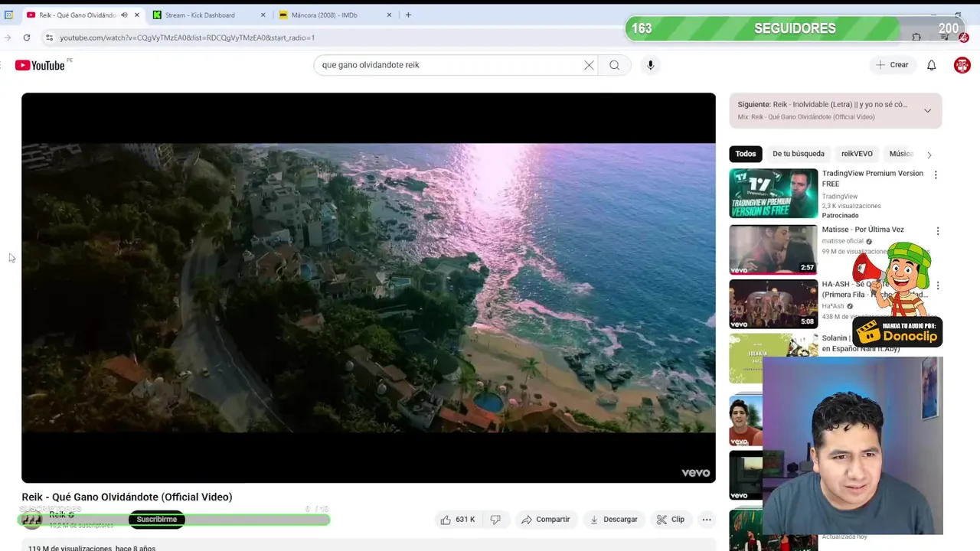Open options for HA-ASH video
The height and width of the screenshot is (551, 980).
(938, 285)
